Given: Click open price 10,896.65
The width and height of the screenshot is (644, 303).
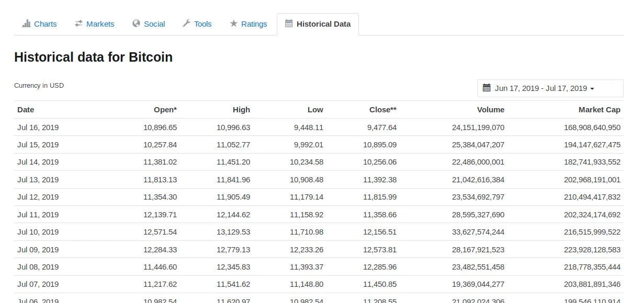Looking at the screenshot, I should (160, 127).
